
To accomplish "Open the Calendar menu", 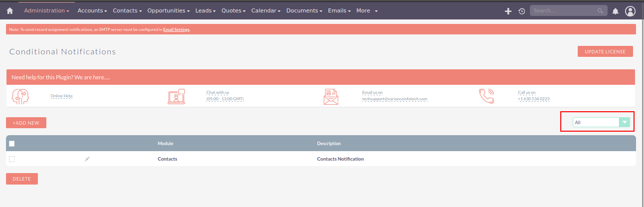I will 266,10.
